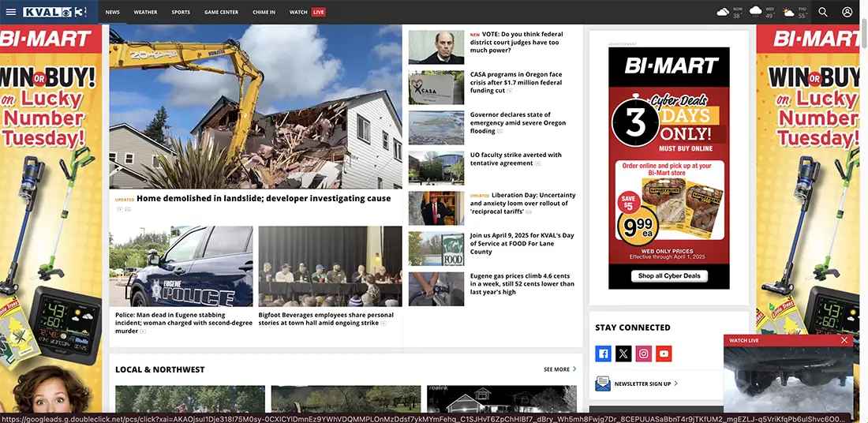Open Bigfoot Beverages employees town hall story
Viewport: 868px width, 423px height.
pyautogui.click(x=326, y=319)
